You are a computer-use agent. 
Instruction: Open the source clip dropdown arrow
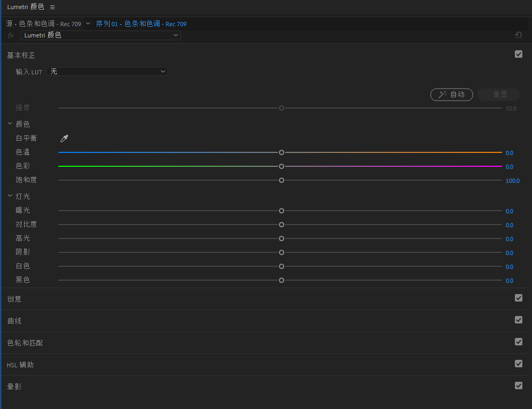88,24
